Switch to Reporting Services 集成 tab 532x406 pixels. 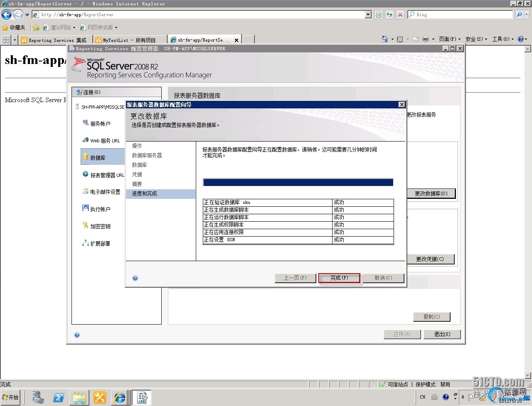(55, 40)
